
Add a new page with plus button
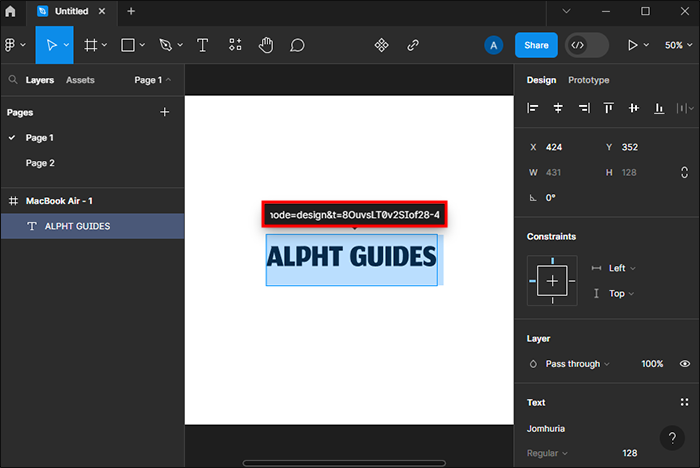(x=165, y=113)
